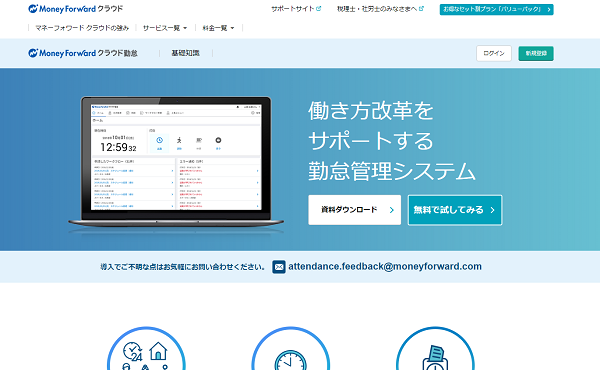Open the サポートサイト link
This screenshot has height=370, width=600.
click(x=293, y=8)
